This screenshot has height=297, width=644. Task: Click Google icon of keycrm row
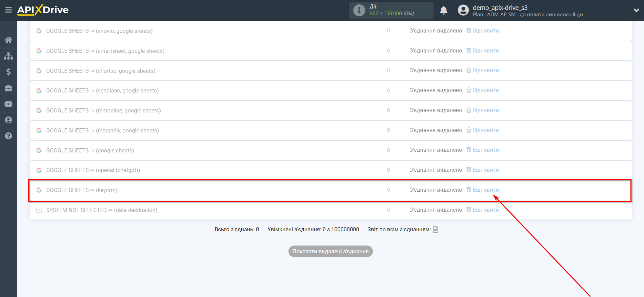[x=39, y=190]
